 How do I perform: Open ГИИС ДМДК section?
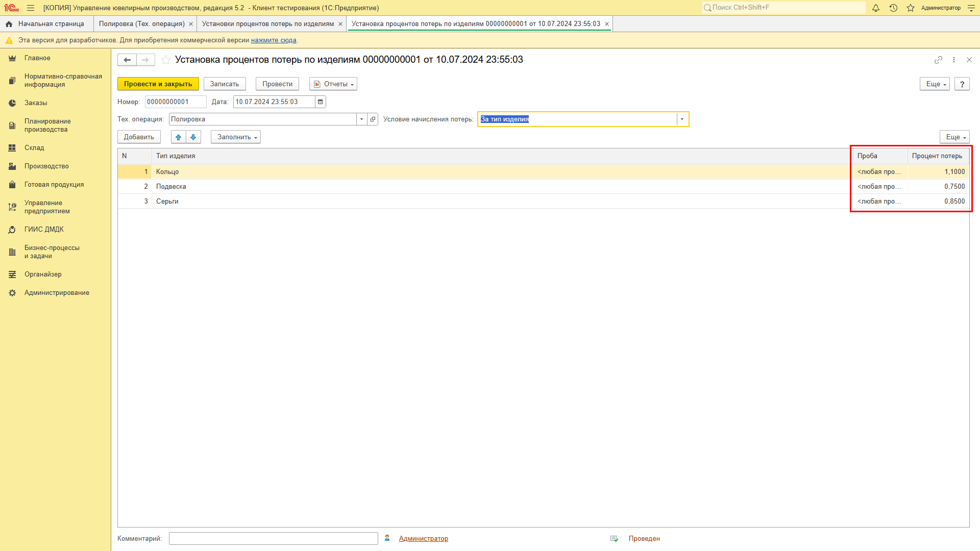pos(55,230)
